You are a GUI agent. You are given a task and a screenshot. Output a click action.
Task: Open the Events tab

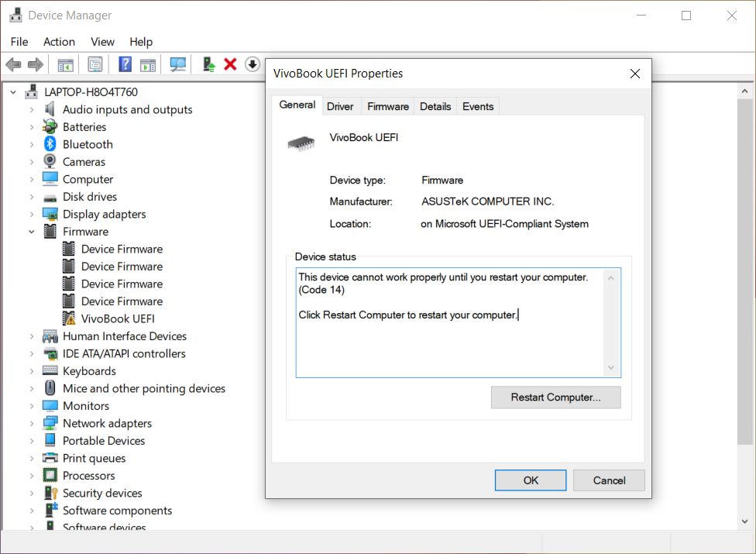point(478,107)
